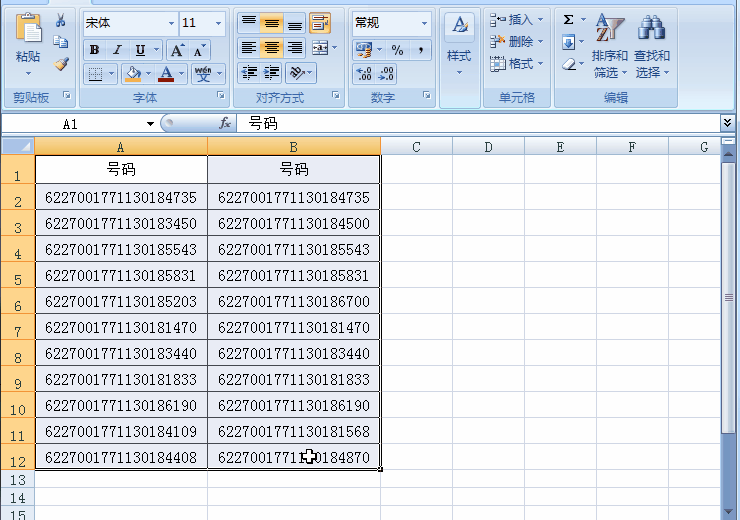Increase indent icon
Image resolution: width=740 pixels, height=520 pixels.
[x=272, y=73]
